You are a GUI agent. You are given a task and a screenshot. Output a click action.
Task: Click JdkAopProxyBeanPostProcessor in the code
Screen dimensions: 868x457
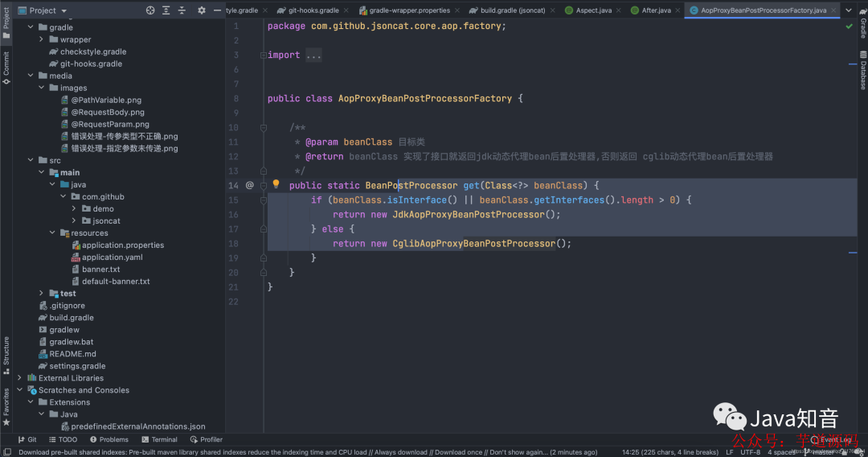pos(469,214)
